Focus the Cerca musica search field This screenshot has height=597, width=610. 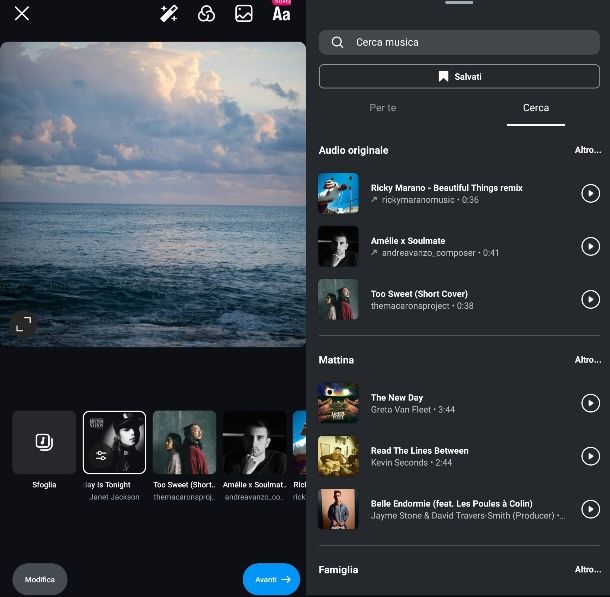(x=459, y=42)
